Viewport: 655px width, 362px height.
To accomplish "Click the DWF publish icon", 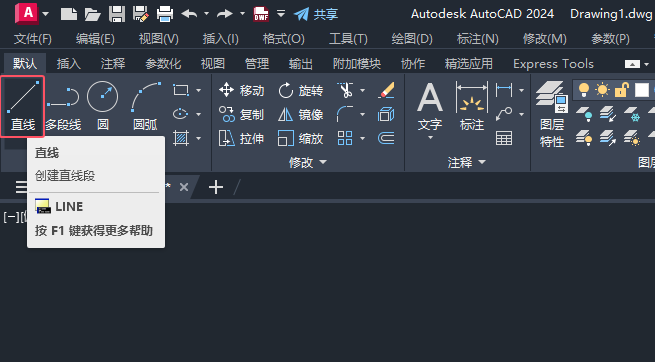I will 261,14.
